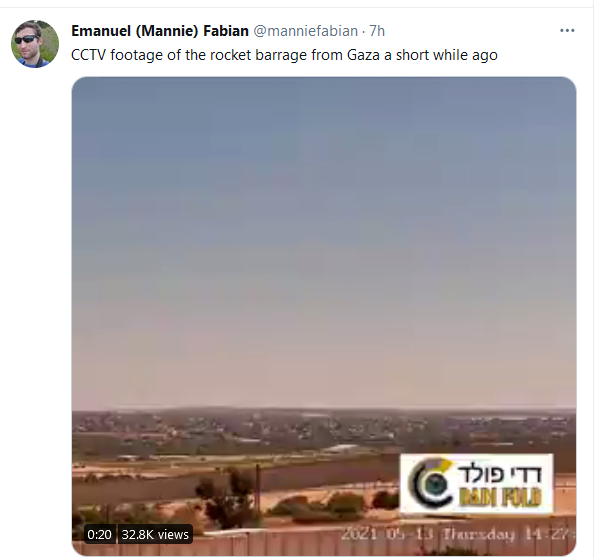The height and width of the screenshot is (559, 609).
Task: Click the sunglasses in the avatar photo
Action: point(27,39)
